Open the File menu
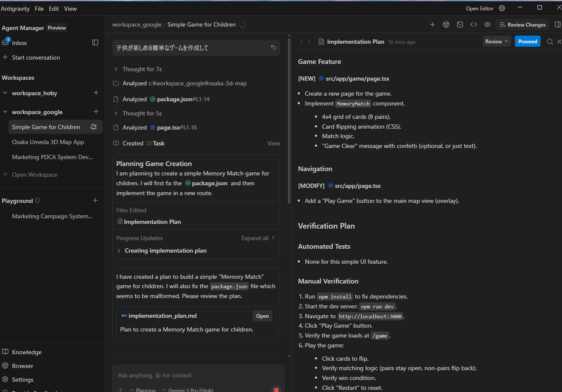Viewport: 562px width, 392px height. [39, 9]
